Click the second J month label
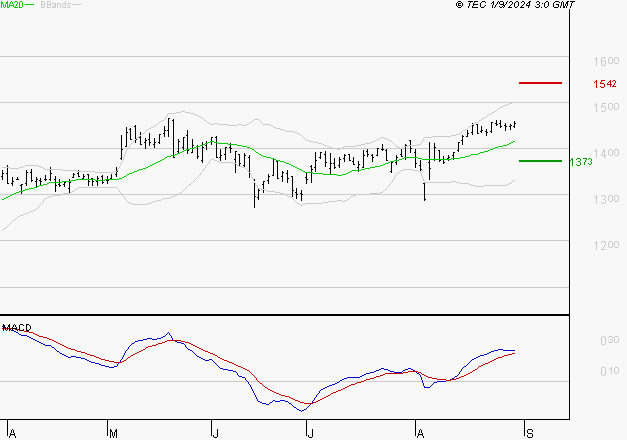The image size is (627, 440). [x=310, y=434]
